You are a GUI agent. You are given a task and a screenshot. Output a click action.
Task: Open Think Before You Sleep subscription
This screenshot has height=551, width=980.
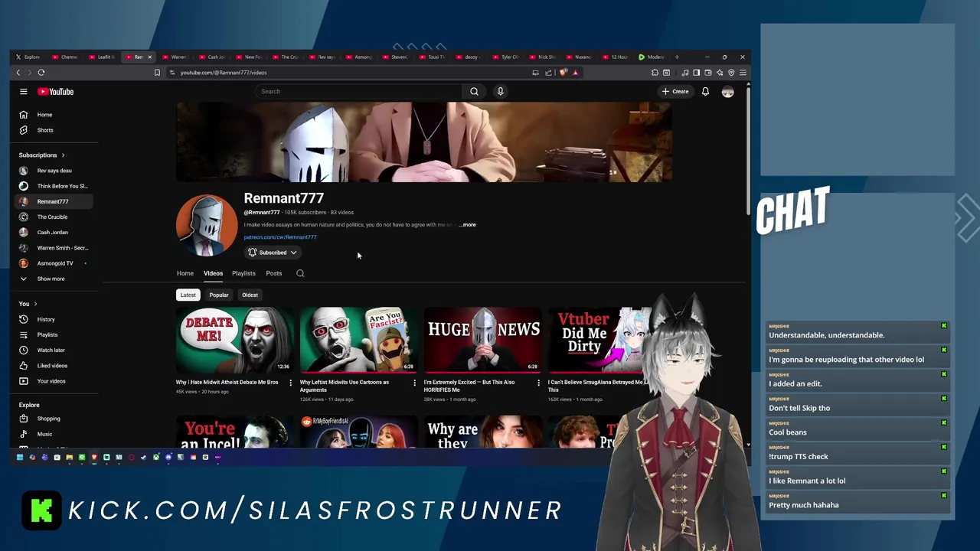pyautogui.click(x=54, y=186)
